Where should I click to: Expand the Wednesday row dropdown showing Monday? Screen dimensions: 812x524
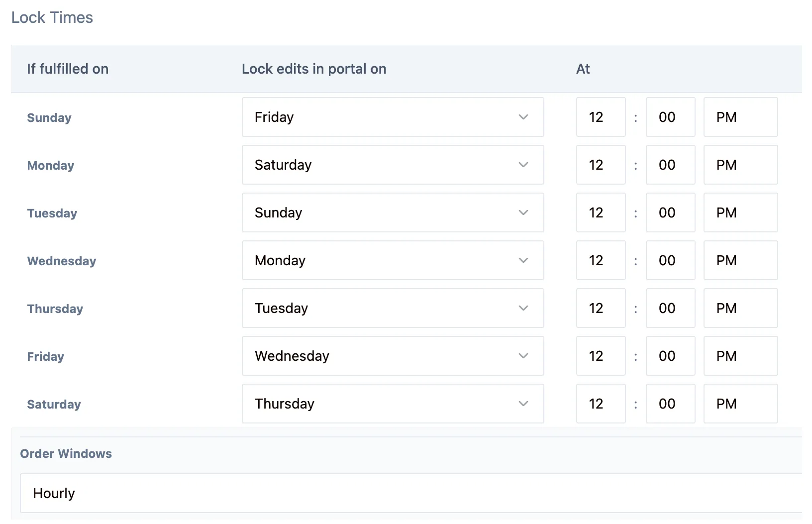(392, 260)
